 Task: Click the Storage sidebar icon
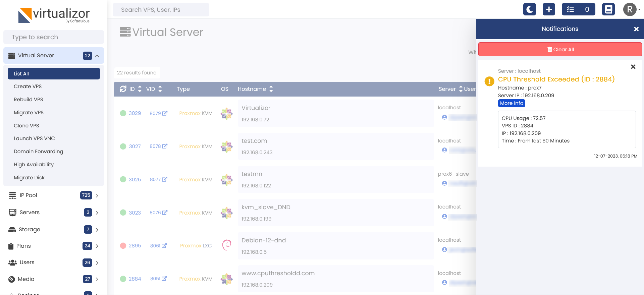(x=12, y=230)
